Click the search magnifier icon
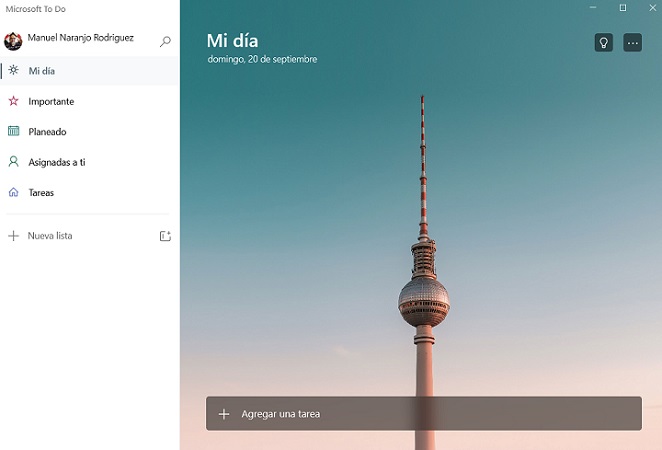The width and height of the screenshot is (662, 450). [165, 41]
